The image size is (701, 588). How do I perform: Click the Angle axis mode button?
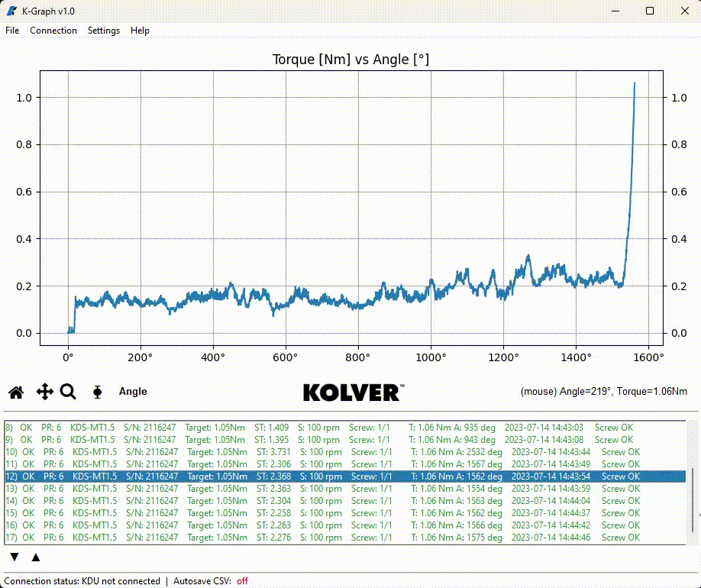coord(133,392)
